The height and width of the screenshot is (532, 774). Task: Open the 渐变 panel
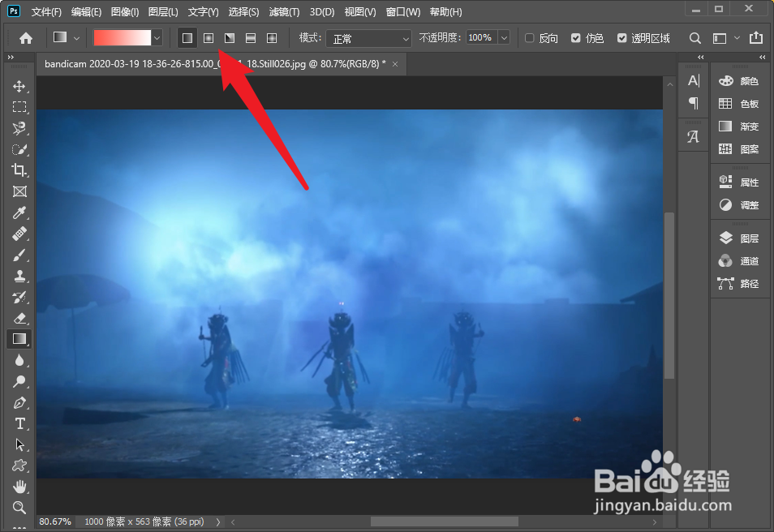pos(739,127)
